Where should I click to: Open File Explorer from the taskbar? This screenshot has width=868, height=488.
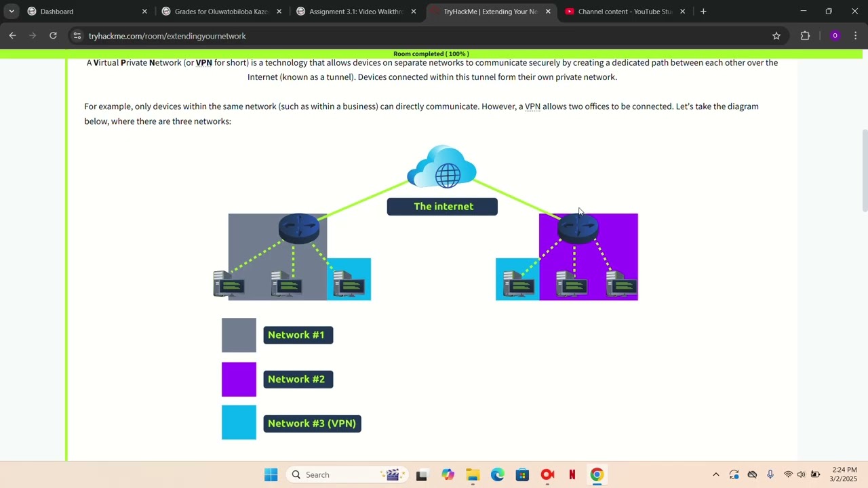point(473,474)
